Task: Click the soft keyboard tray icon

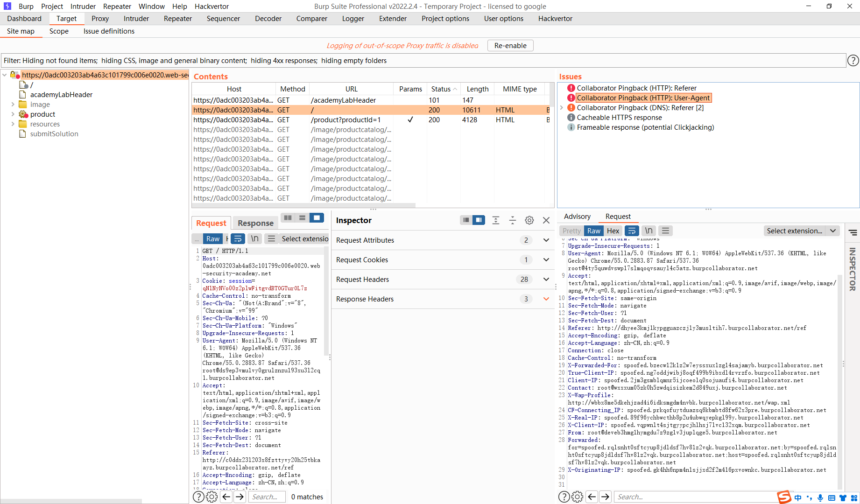Action: coord(832,498)
